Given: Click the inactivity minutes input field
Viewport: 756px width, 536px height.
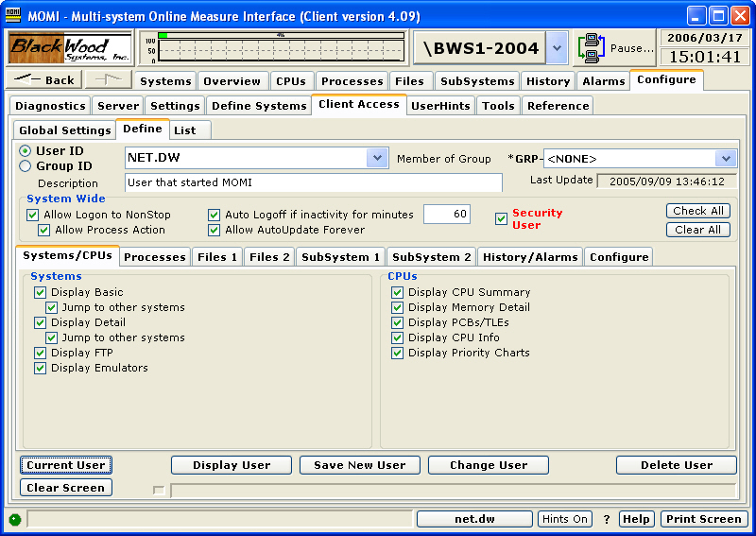Looking at the screenshot, I should point(446,215).
